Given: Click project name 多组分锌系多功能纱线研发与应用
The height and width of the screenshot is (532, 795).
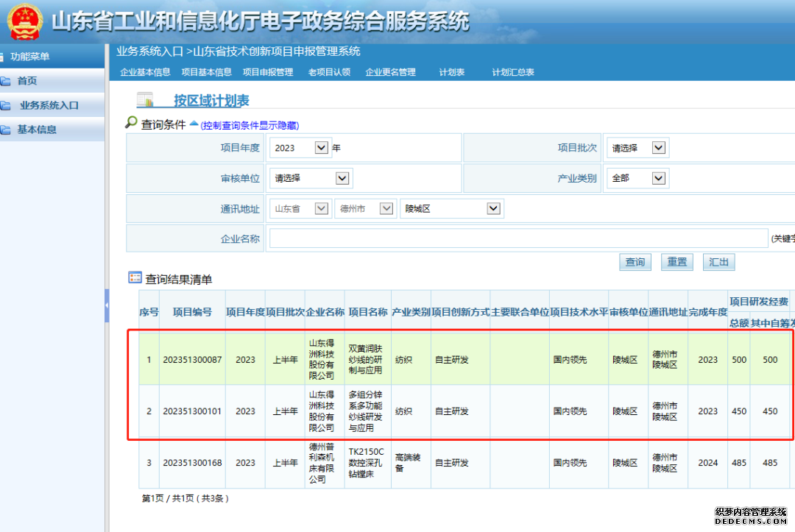Looking at the screenshot, I should pyautogui.click(x=366, y=411).
